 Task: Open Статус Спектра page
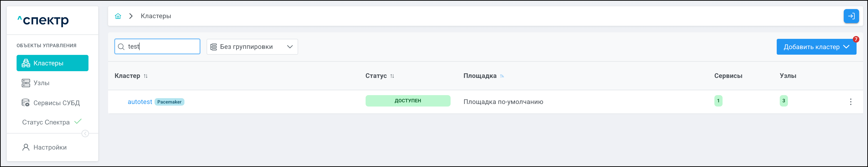click(46, 122)
